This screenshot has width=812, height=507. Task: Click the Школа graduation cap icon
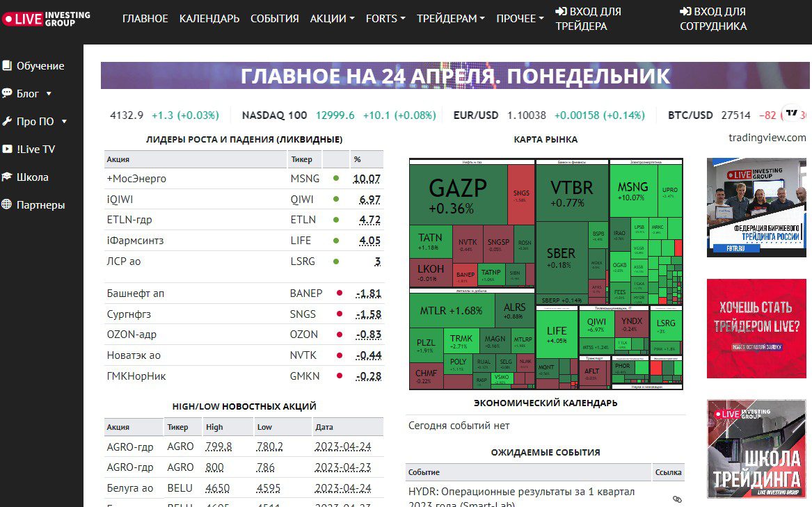7,177
